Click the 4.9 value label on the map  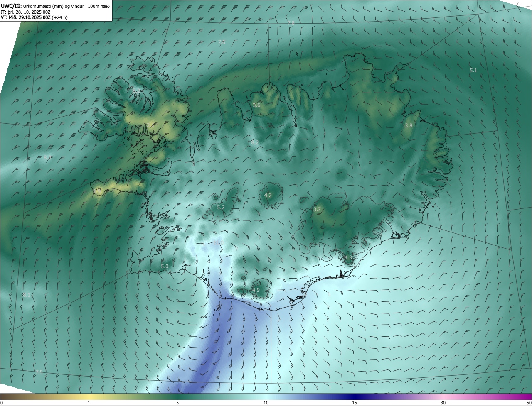pyautogui.click(x=256, y=290)
